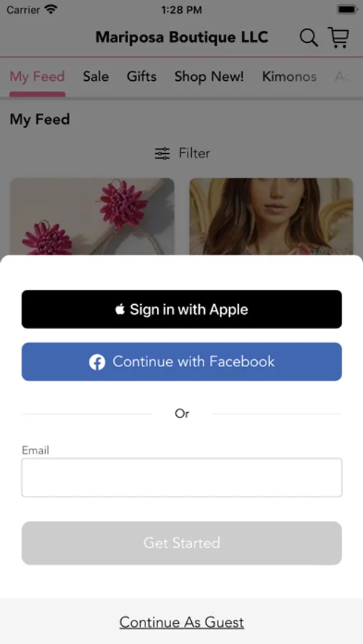Tap the battery indicator icon
363x644 pixels.
[347, 9]
